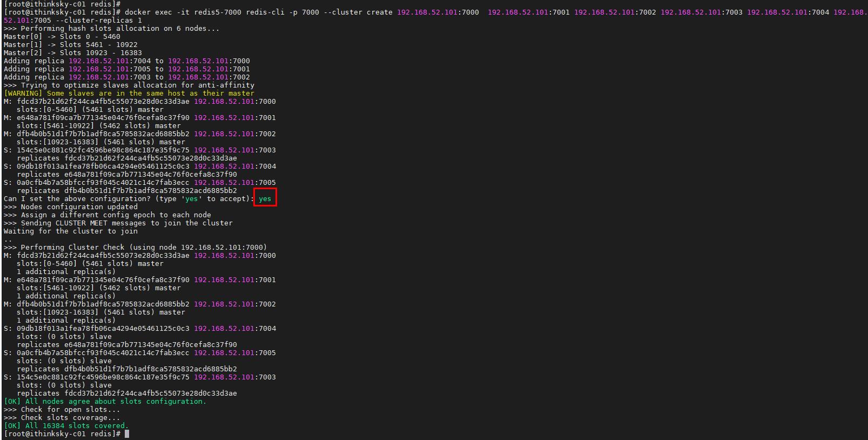Click 'Master[1] -> Slots 5461 - 10922' line

tap(71, 44)
